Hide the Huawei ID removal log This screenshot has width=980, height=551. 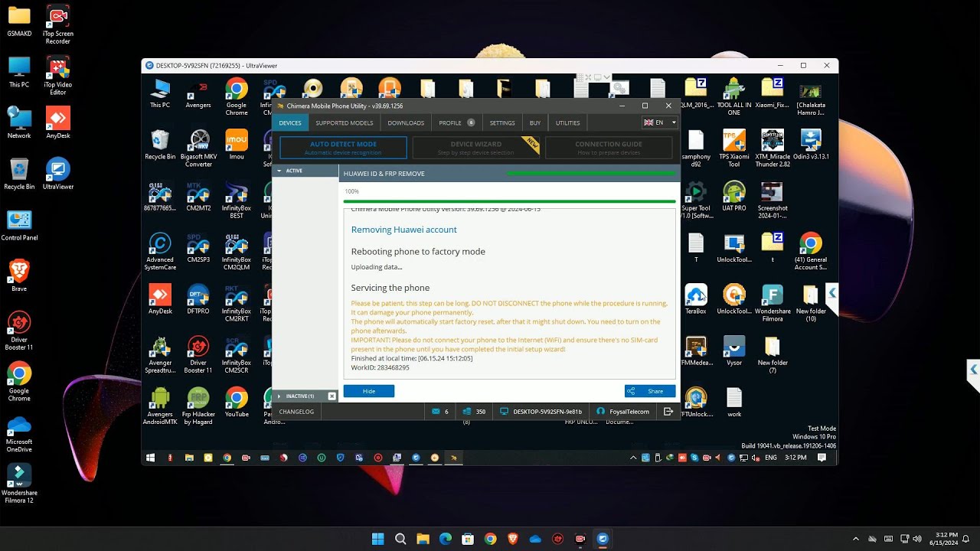(369, 391)
